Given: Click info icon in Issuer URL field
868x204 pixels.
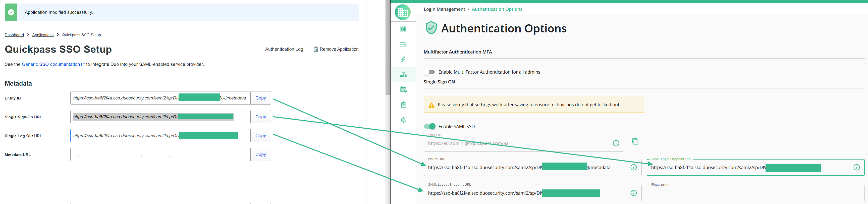Looking at the screenshot, I should [x=633, y=168].
